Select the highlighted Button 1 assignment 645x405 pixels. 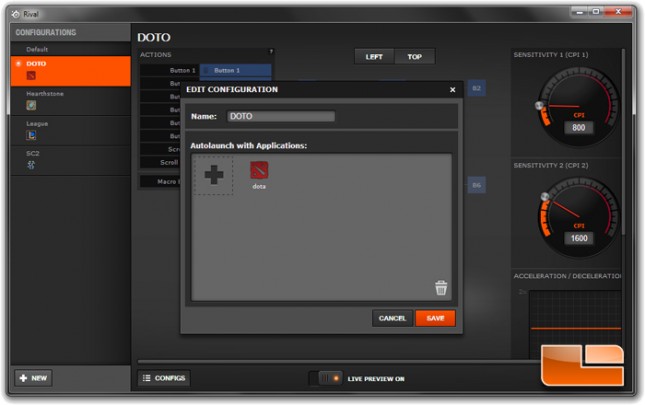[236, 70]
